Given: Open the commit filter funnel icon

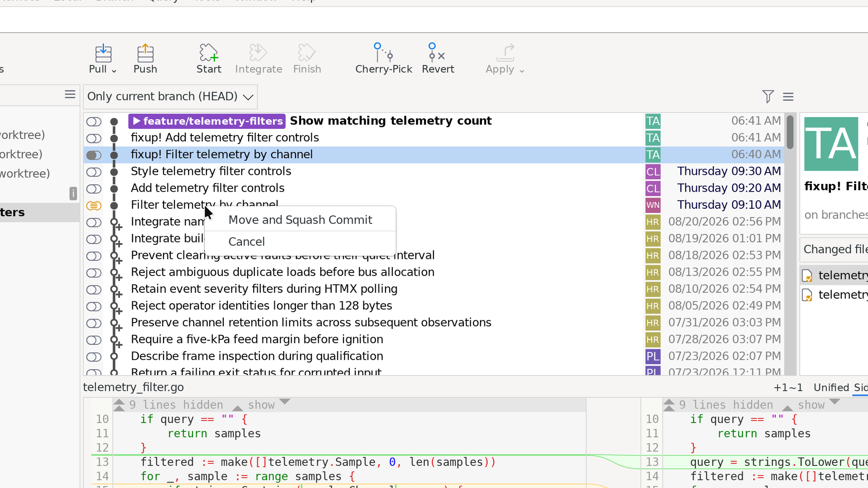Looking at the screenshot, I should tap(768, 96).
